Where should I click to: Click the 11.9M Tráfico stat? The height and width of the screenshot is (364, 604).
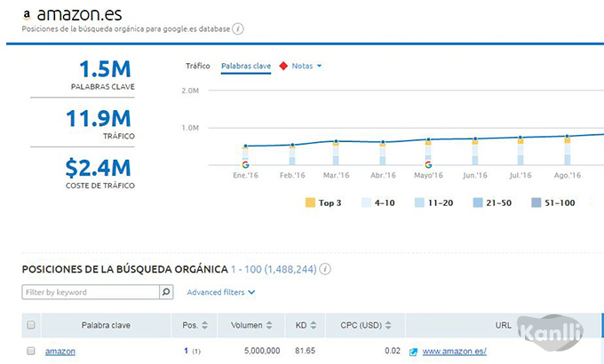99,123
